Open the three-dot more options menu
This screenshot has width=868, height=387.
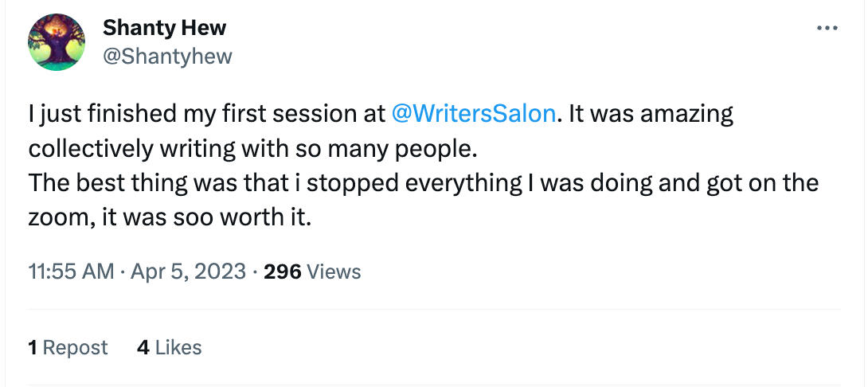click(x=827, y=29)
